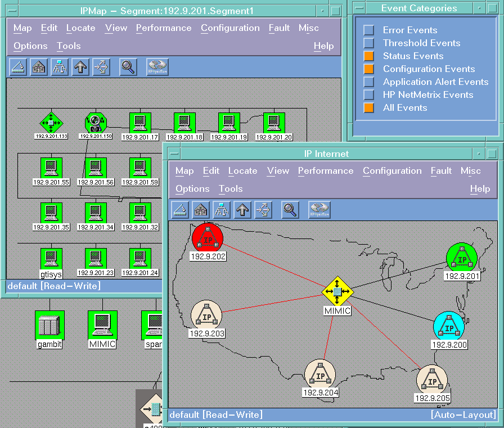Click the Auto-Layout status text
504x428 pixels.
[463, 415]
